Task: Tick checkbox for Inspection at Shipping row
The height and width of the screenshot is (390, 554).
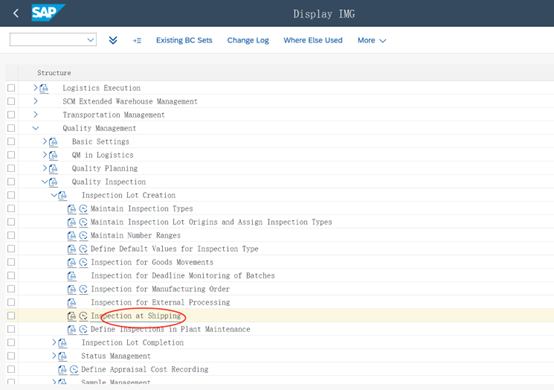Action: click(x=11, y=315)
